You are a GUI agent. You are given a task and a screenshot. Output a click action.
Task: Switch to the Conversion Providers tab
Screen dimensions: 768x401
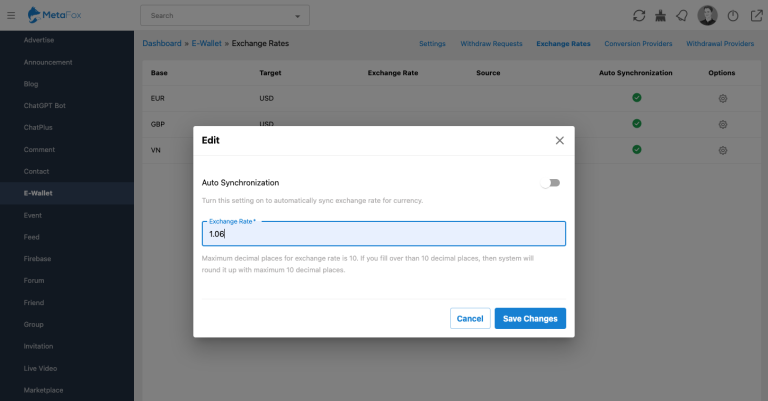[x=638, y=44]
